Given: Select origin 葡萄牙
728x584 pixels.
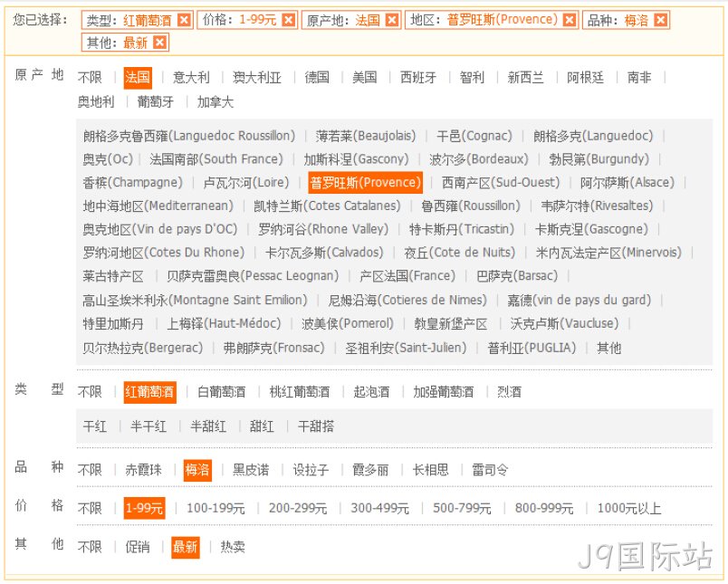Looking at the screenshot, I should [156, 101].
